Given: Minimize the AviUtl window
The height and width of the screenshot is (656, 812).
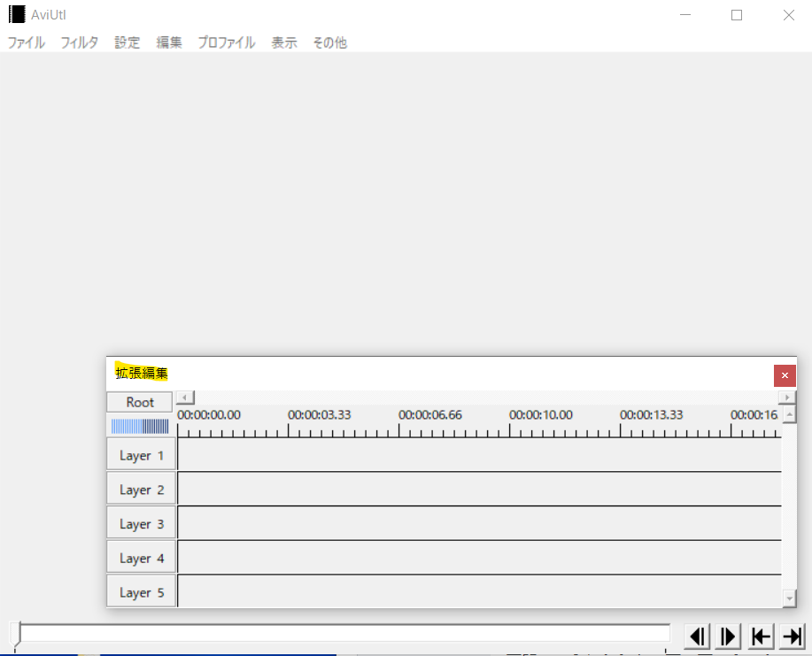Looking at the screenshot, I should pyautogui.click(x=685, y=15).
